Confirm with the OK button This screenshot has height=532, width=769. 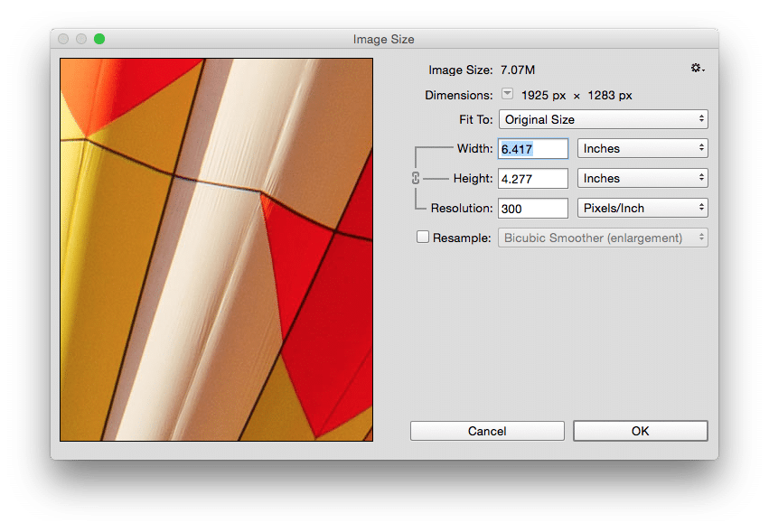(641, 431)
